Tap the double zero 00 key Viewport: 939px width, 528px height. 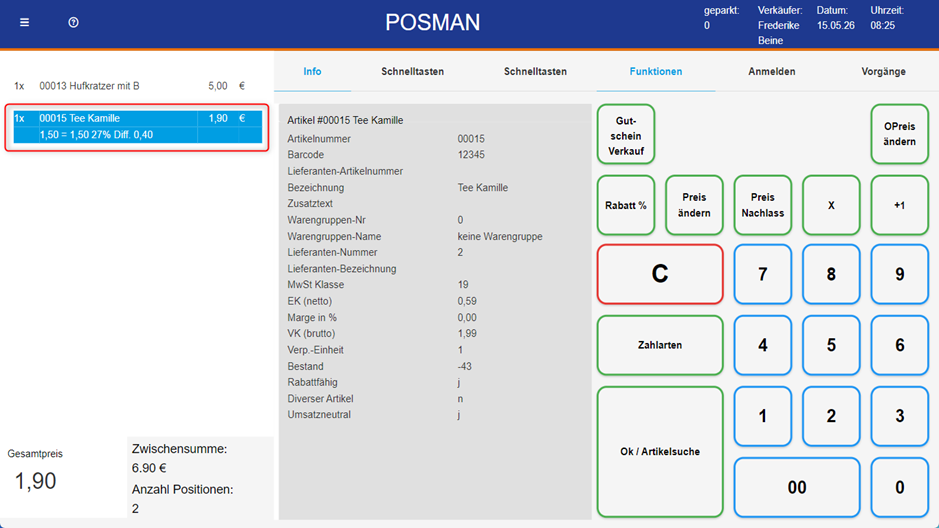click(x=797, y=487)
